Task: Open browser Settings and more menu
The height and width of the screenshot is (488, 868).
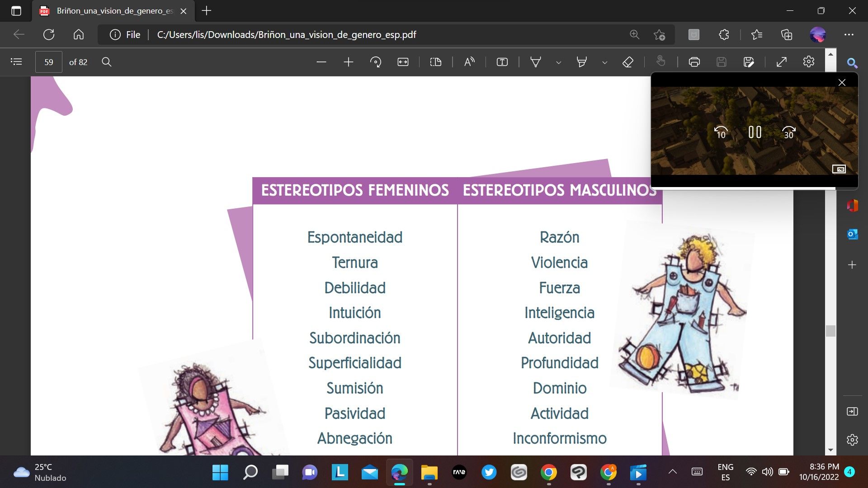Action: pos(849,34)
